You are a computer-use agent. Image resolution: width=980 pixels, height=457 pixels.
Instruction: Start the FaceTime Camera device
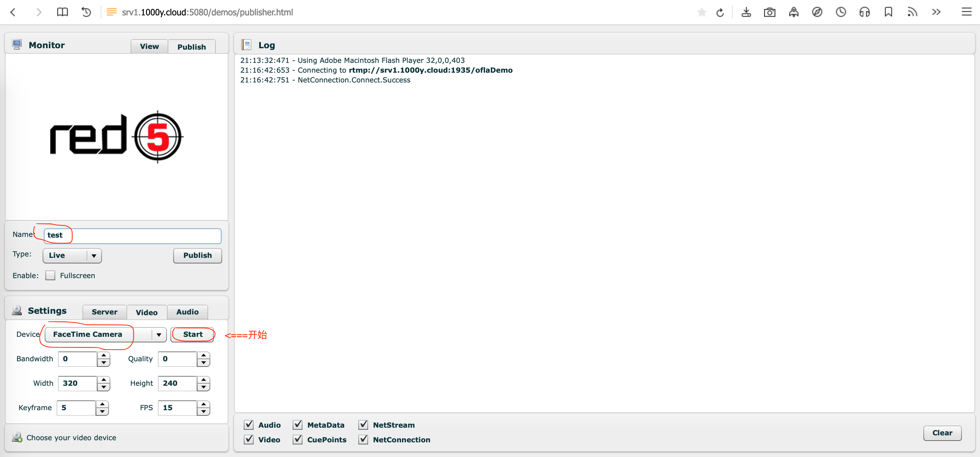click(x=192, y=334)
